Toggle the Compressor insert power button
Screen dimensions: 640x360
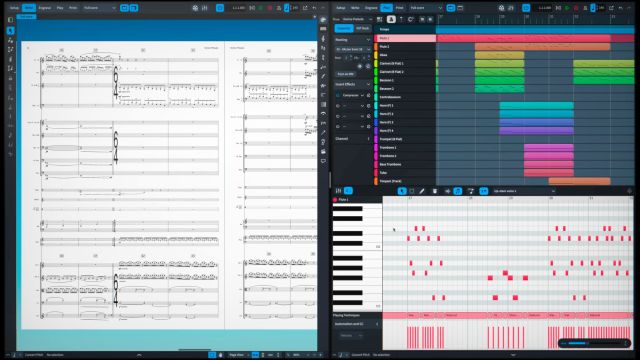338,95
